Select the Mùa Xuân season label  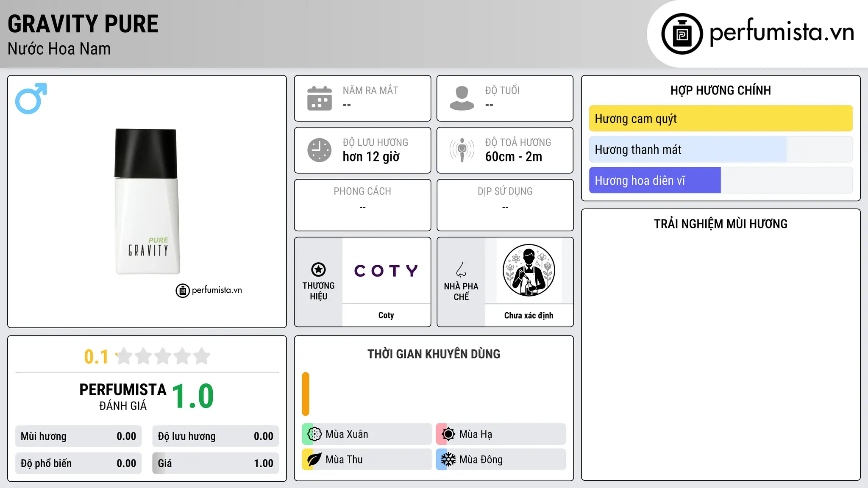pyautogui.click(x=347, y=434)
